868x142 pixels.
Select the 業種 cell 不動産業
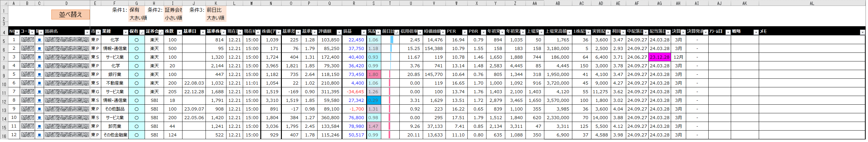[x=115, y=83]
